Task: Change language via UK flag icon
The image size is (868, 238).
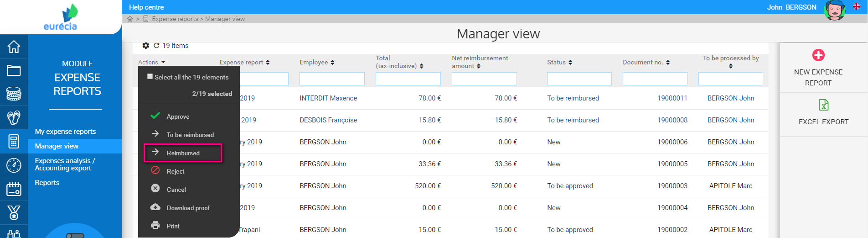Action: pos(857,6)
